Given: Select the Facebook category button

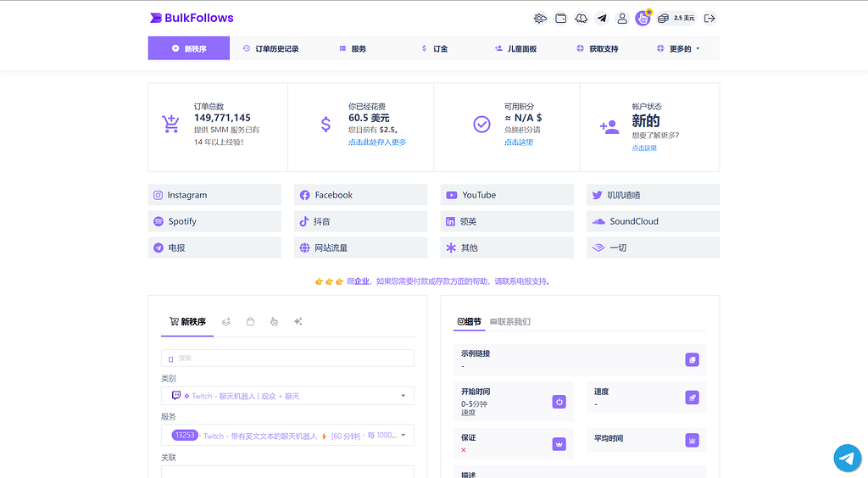Looking at the screenshot, I should (361, 195).
